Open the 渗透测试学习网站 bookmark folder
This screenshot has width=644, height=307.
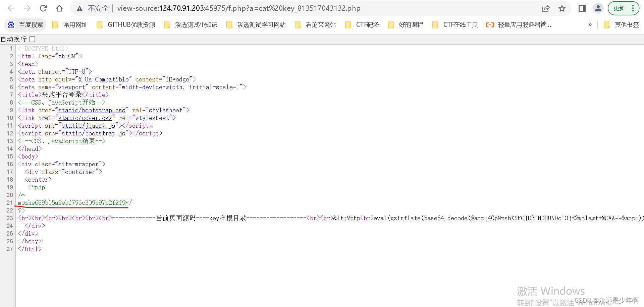click(x=256, y=25)
